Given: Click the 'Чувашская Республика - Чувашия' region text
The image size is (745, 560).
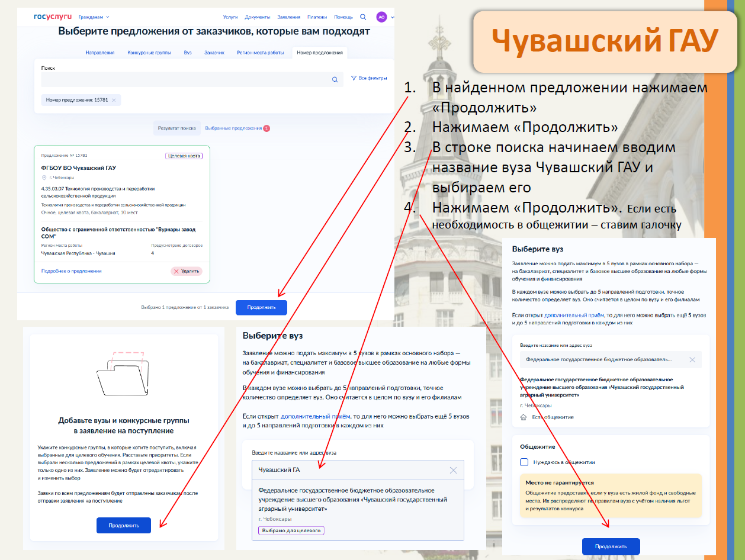Looking at the screenshot, I should (x=78, y=253).
